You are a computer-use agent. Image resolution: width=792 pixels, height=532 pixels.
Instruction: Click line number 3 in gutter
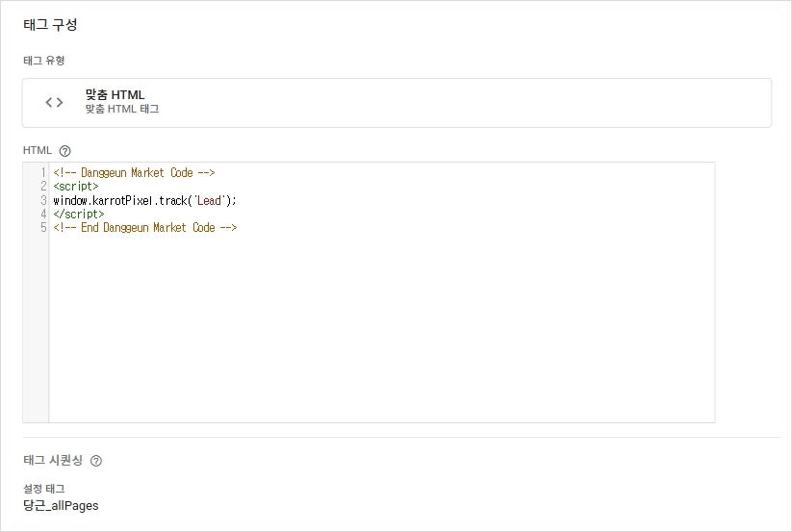coord(43,200)
